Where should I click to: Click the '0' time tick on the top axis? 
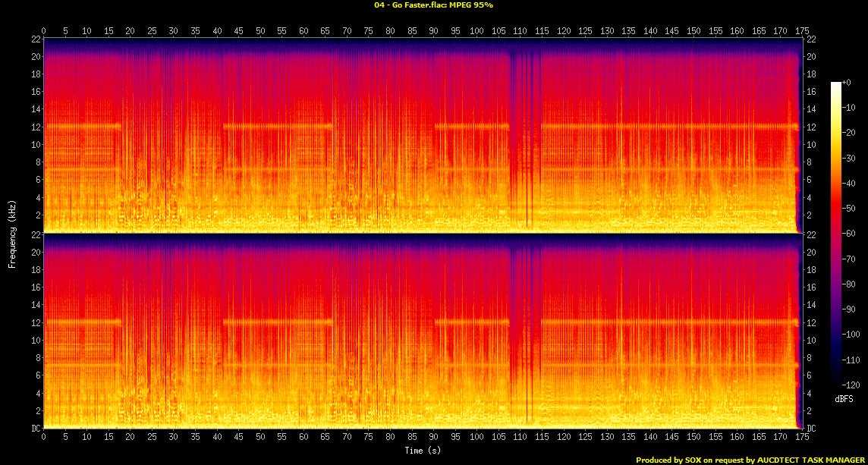(44, 31)
